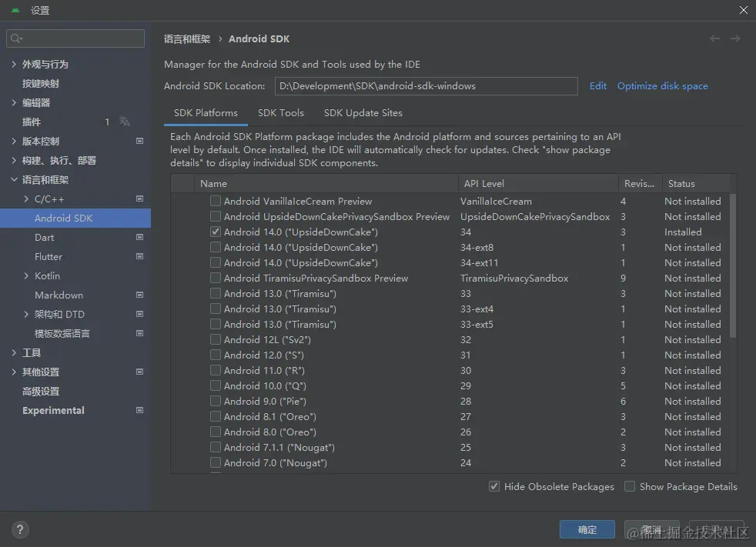Click the back navigation arrow icon

[715, 38]
